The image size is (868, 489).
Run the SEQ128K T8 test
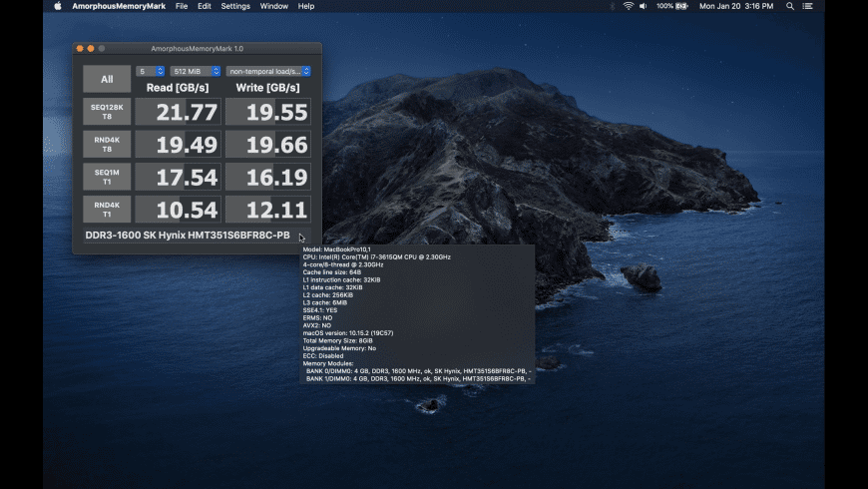click(x=107, y=112)
